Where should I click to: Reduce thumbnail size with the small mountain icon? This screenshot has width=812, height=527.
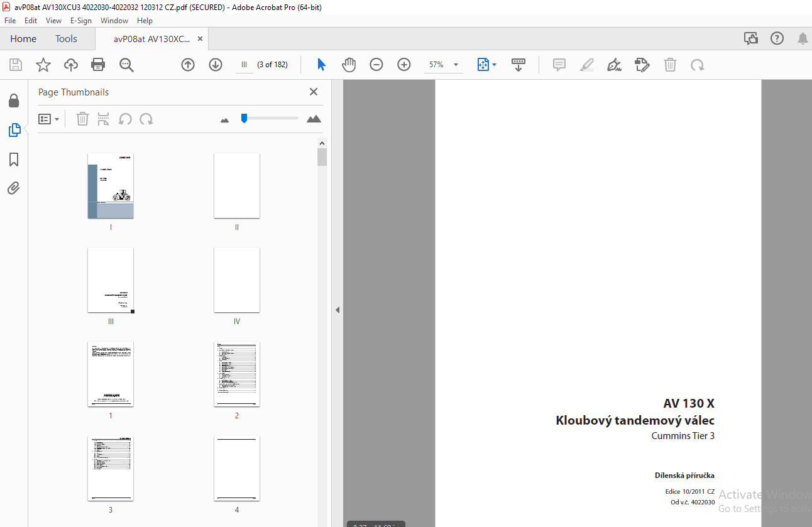pyautogui.click(x=225, y=120)
